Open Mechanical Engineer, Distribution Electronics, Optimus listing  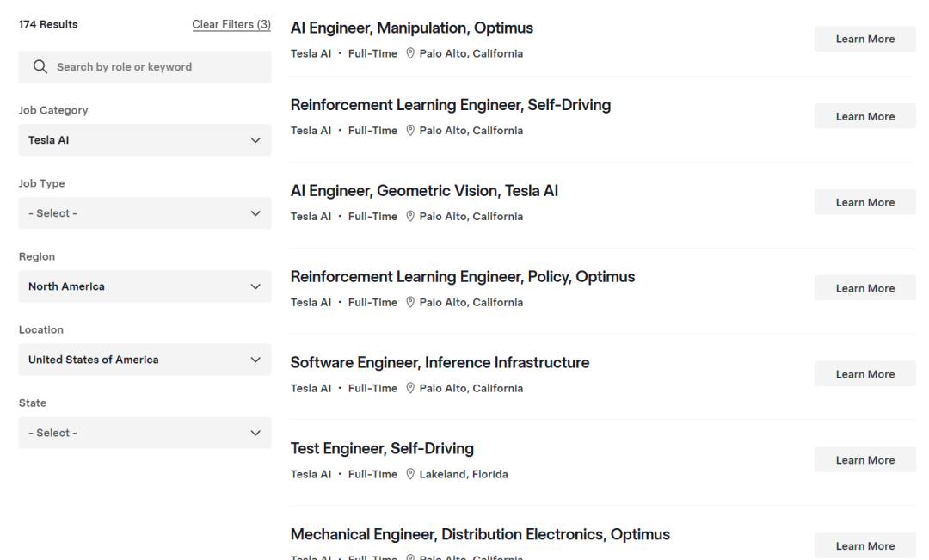tap(480, 535)
